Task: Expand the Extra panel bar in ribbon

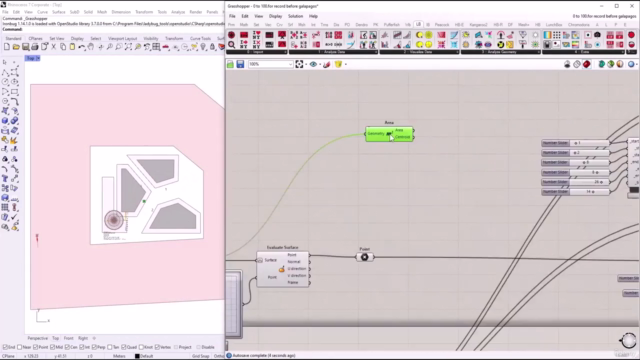Action: pyautogui.click(x=584, y=52)
